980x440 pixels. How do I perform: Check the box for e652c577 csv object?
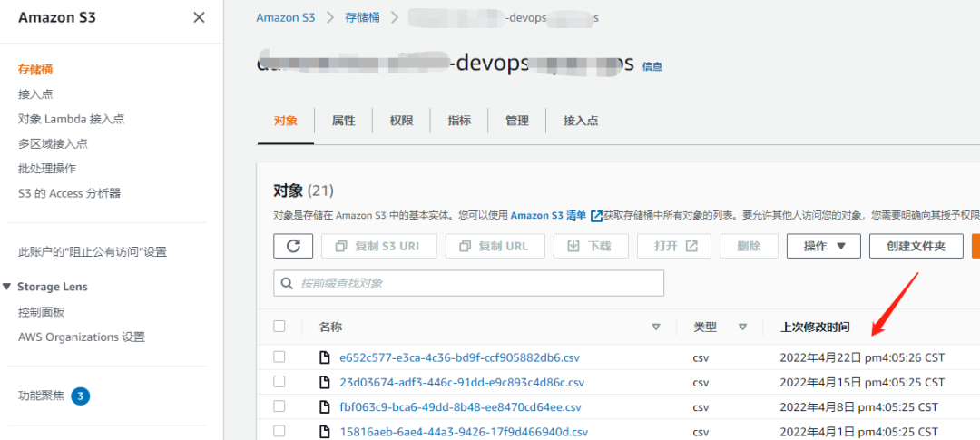279,357
